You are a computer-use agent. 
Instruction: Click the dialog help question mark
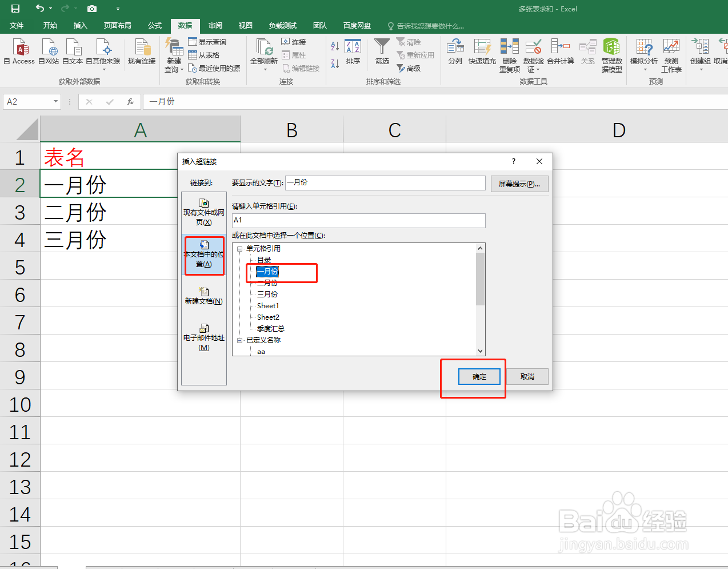(x=513, y=161)
